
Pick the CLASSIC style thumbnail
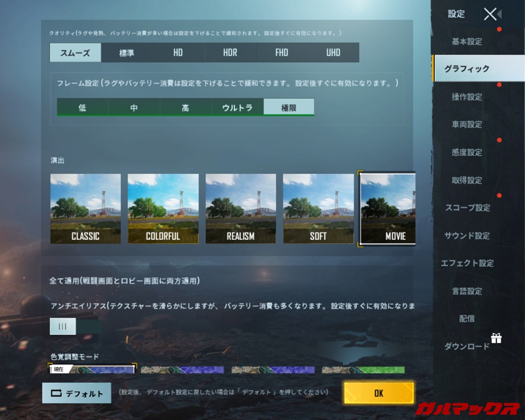pyautogui.click(x=86, y=208)
